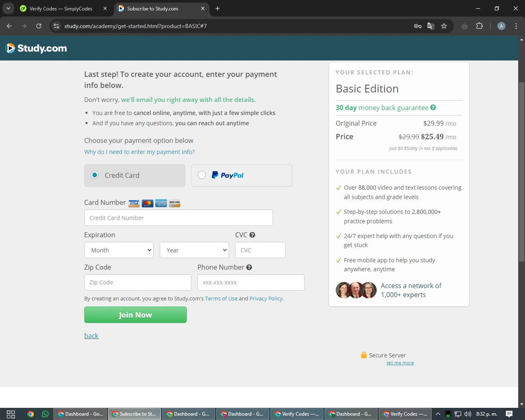
Task: Click the page vertical scrollbar
Action: pos(522,171)
